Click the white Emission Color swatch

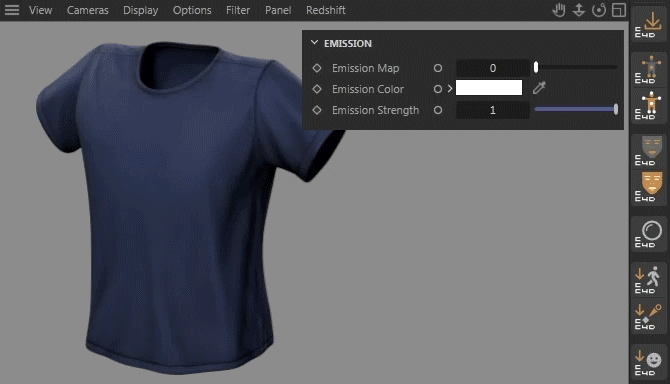pos(489,88)
